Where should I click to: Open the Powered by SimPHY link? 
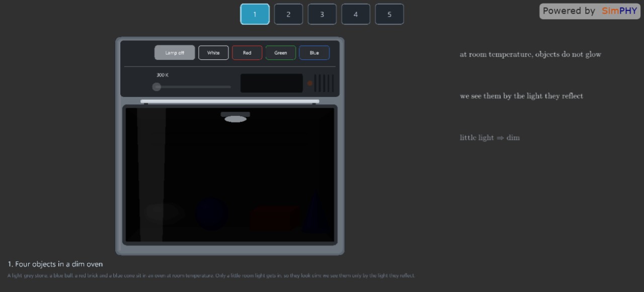590,11
